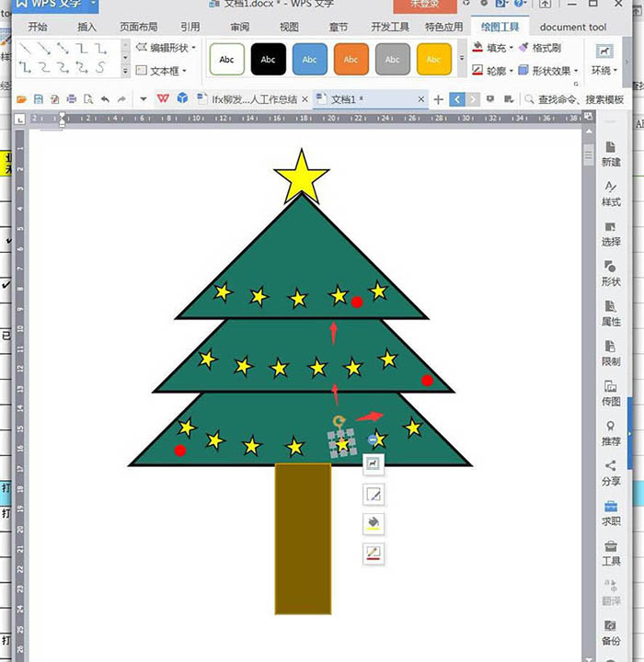
Task: Select the straight line shape
Action: click(26, 48)
